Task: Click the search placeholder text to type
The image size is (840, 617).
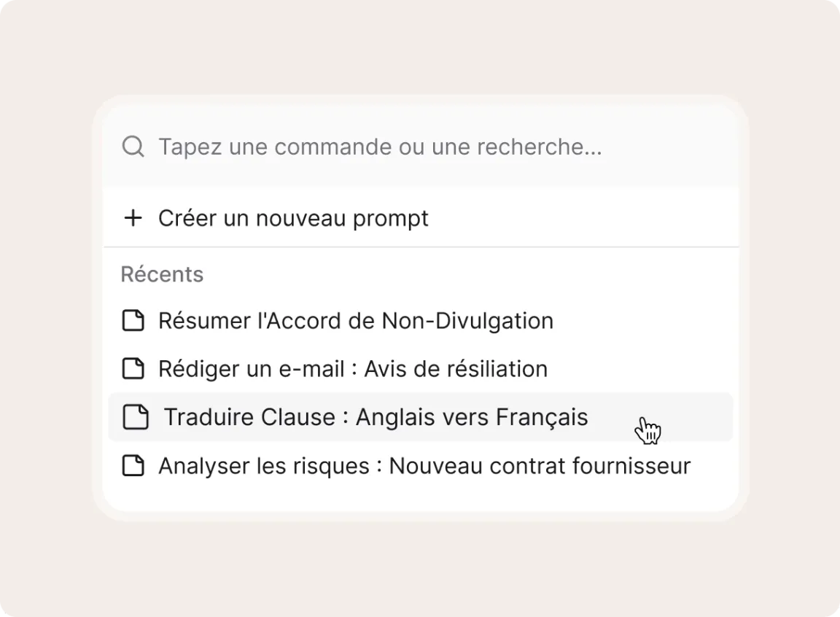Action: pyautogui.click(x=379, y=147)
